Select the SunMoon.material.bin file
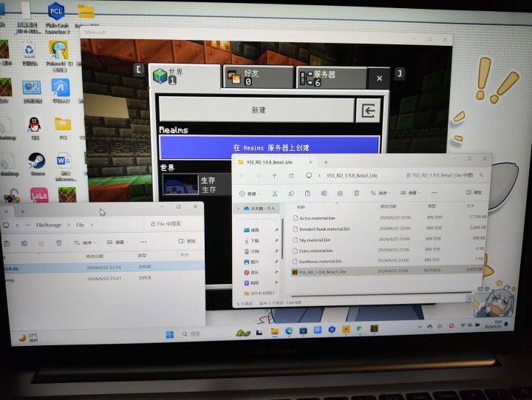The height and width of the screenshot is (400, 532). pos(389,261)
